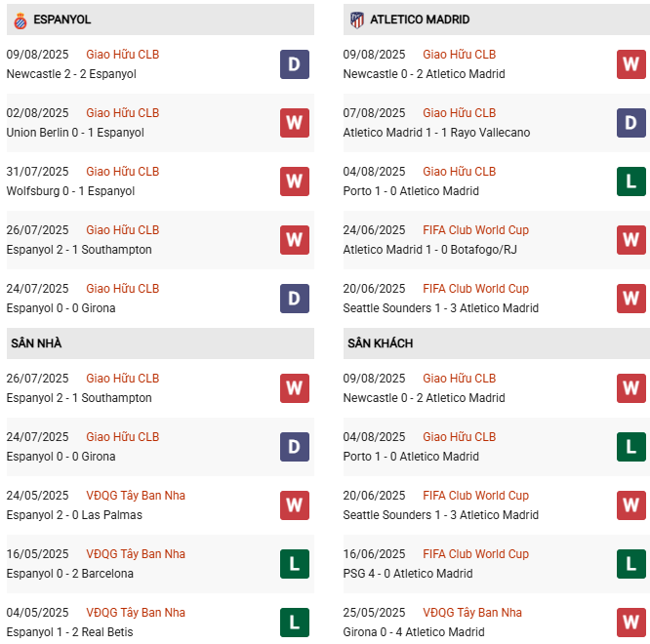
Task: Click the ATLETICO MADRID team name heading
Action: 420,20
